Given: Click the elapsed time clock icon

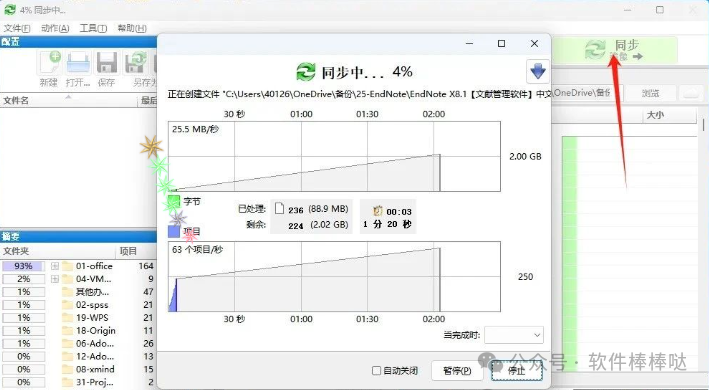Looking at the screenshot, I should click(378, 211).
